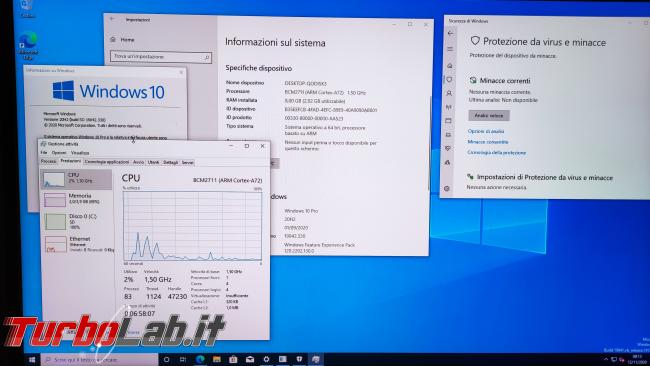Click the "1,50 GHz" Velocità value
This screenshot has width=650, height=366.
point(158,280)
